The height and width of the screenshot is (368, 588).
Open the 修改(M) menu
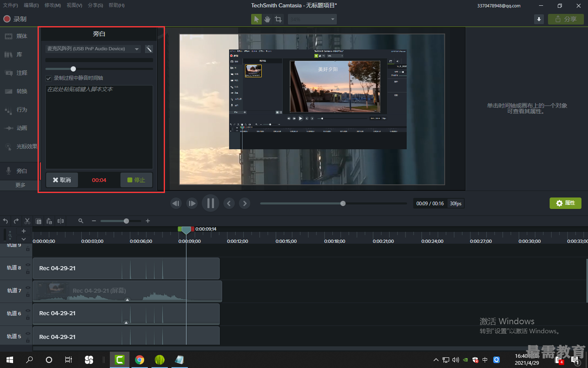click(x=53, y=5)
